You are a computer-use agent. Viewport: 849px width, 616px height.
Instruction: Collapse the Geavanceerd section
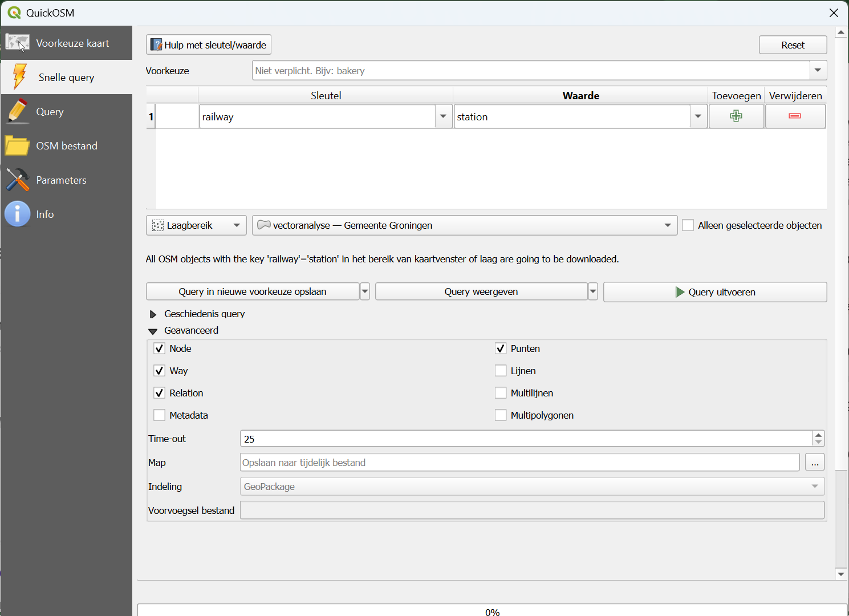[153, 331]
